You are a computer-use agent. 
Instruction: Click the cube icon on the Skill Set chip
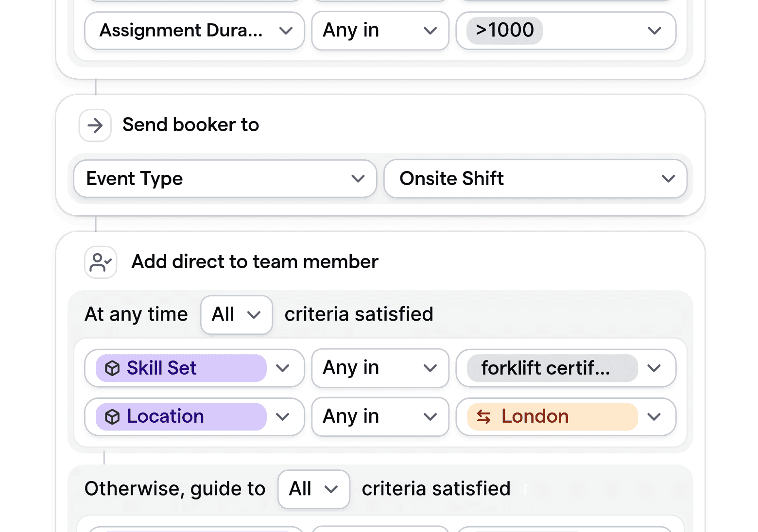[113, 368]
